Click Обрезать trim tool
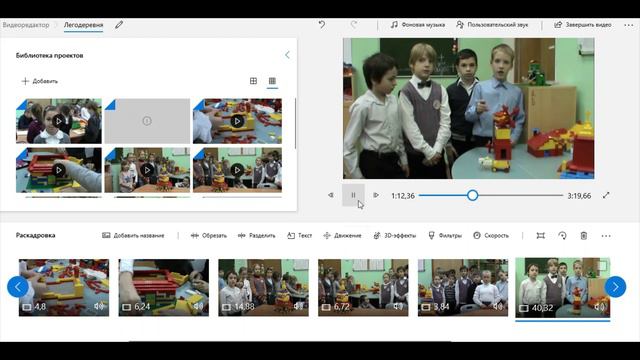Viewport: 640px width, 360px height. [209, 236]
